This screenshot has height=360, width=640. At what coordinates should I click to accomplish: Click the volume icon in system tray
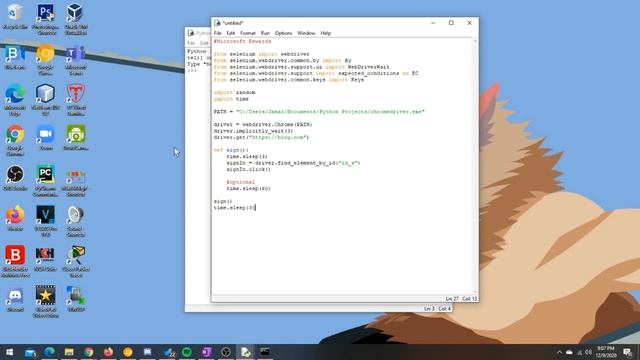(x=589, y=352)
